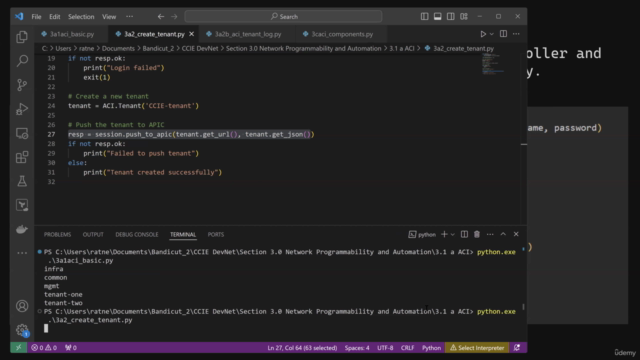Click the terminal vertical scrollbar

coord(523,306)
